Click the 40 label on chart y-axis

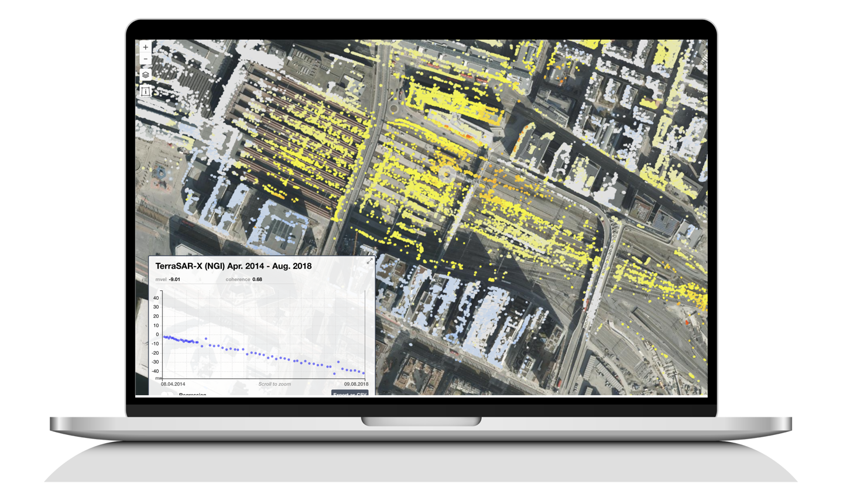[x=156, y=298]
